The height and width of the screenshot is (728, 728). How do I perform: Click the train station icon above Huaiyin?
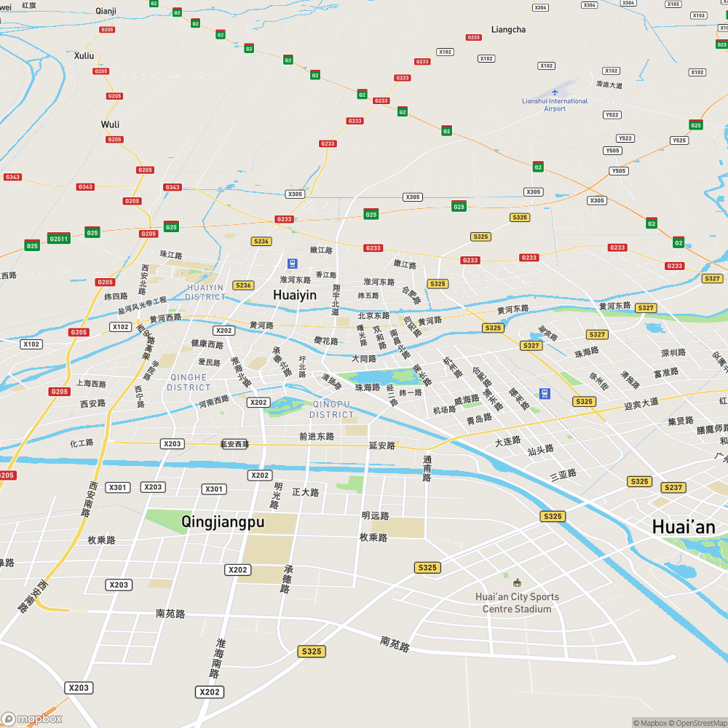(x=293, y=264)
